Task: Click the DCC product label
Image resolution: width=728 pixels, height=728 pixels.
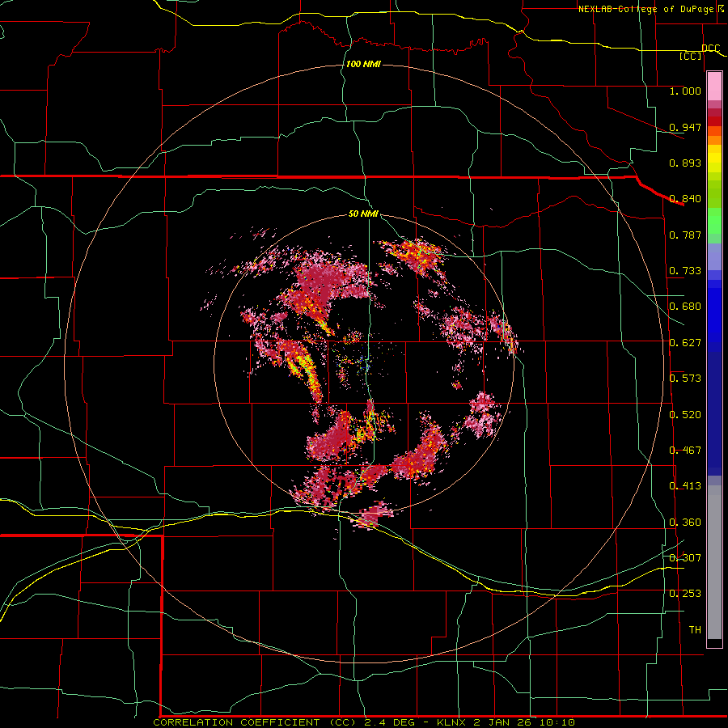Action: [x=710, y=48]
